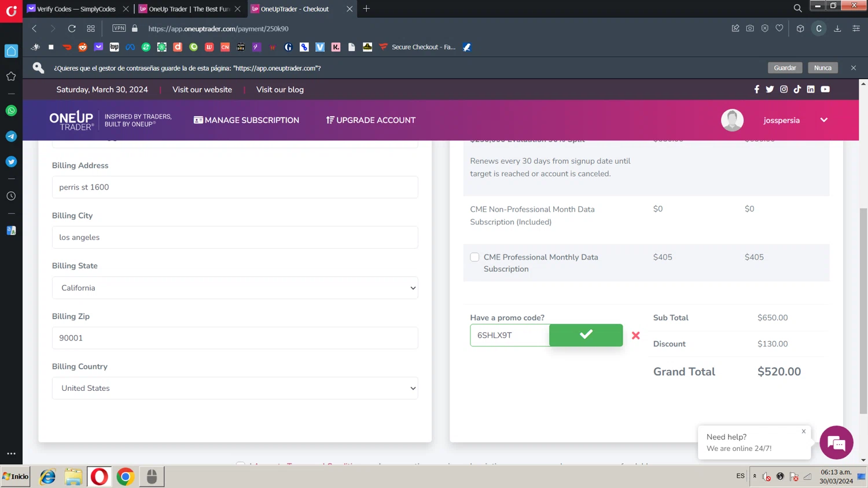868x488 pixels.
Task: Open the sidebar bookmarks star icon
Action: point(11,76)
